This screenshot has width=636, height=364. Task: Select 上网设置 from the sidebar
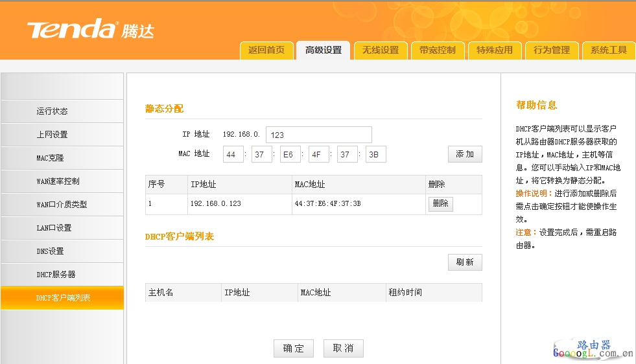point(53,135)
